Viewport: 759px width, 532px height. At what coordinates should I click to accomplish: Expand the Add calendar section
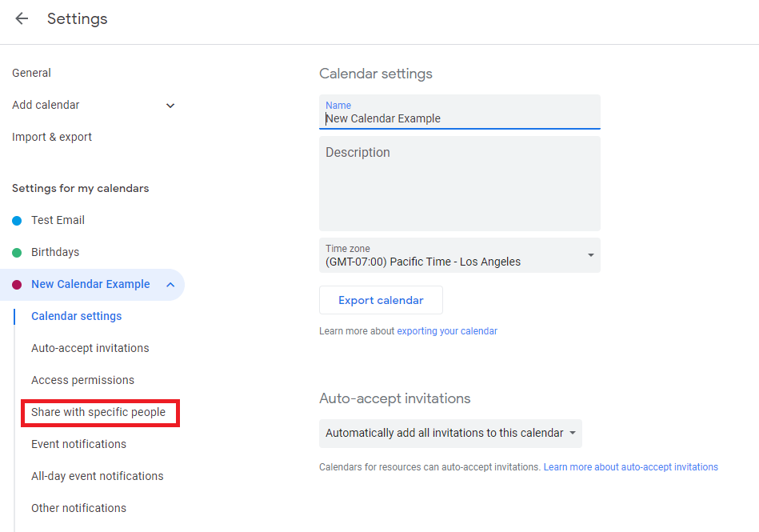[x=170, y=106]
